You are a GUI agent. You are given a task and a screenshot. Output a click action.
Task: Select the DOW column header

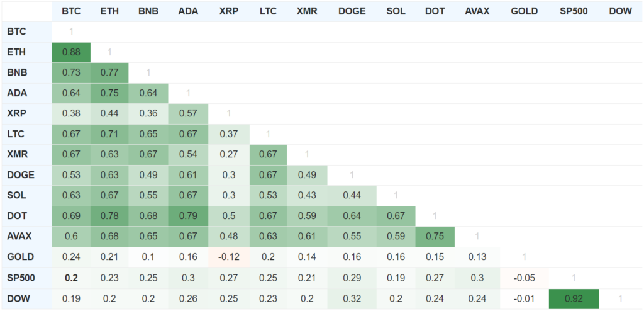[x=621, y=11]
